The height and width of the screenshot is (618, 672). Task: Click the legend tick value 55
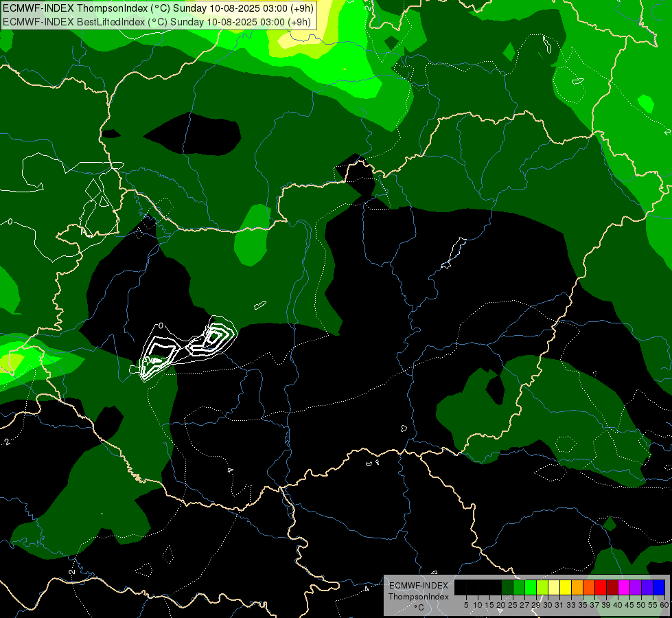pyautogui.click(x=653, y=605)
